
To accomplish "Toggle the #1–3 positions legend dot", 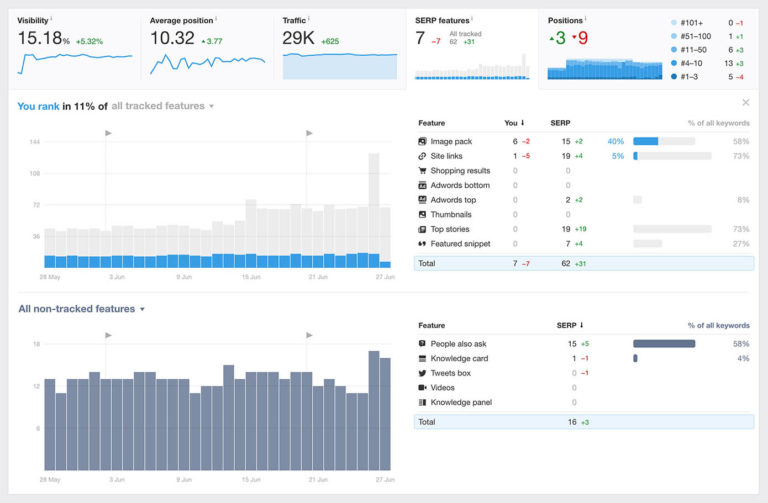I will coord(674,76).
